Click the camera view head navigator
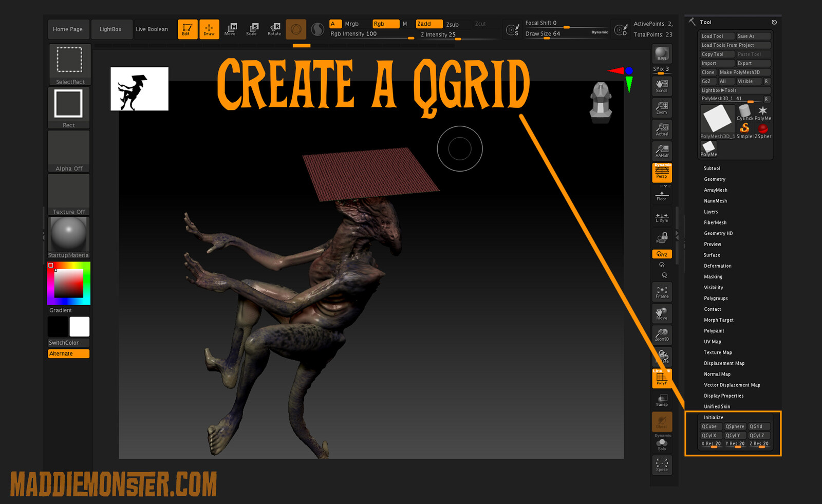This screenshot has width=822, height=504. pos(601,102)
